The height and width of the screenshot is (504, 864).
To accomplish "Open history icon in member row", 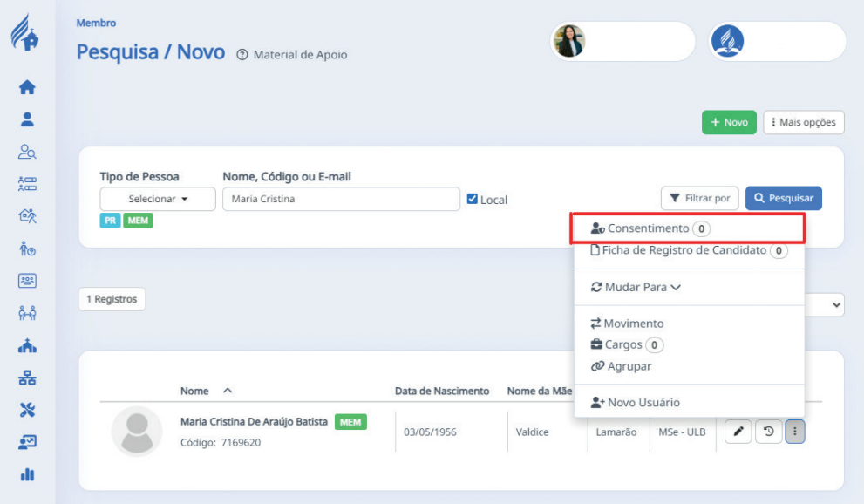I will tap(767, 432).
